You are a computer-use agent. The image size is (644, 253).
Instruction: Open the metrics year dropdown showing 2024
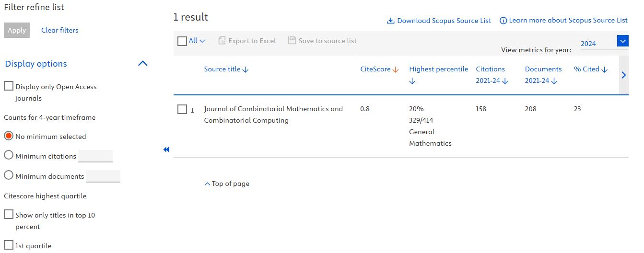click(622, 42)
